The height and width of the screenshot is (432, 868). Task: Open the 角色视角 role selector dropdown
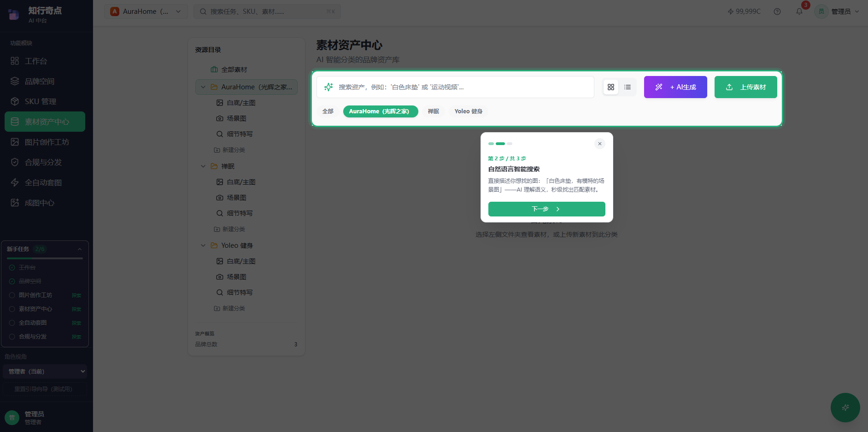click(x=45, y=371)
